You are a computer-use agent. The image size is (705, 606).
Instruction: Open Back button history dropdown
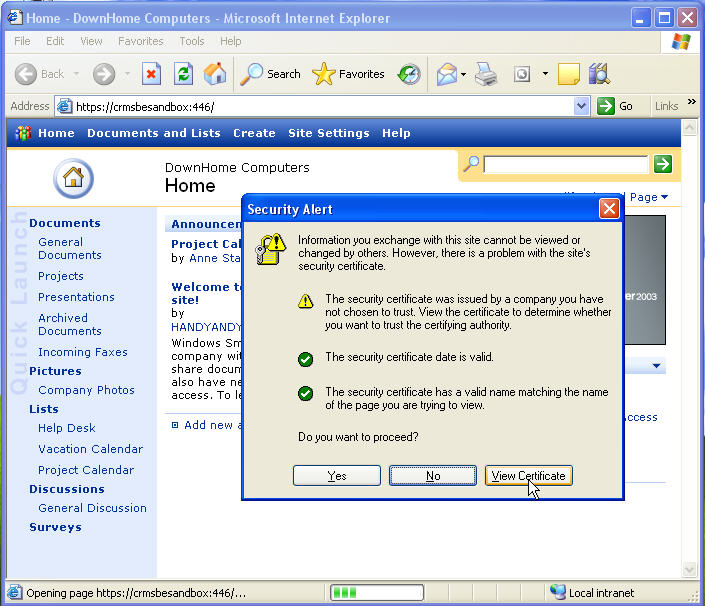[x=76, y=74]
